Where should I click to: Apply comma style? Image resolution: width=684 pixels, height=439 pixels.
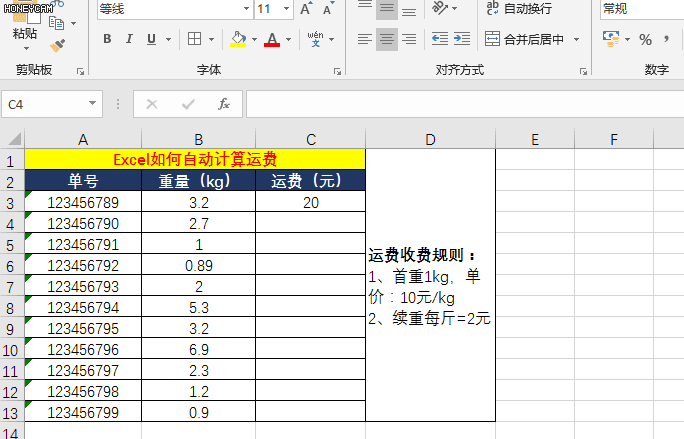coord(666,40)
